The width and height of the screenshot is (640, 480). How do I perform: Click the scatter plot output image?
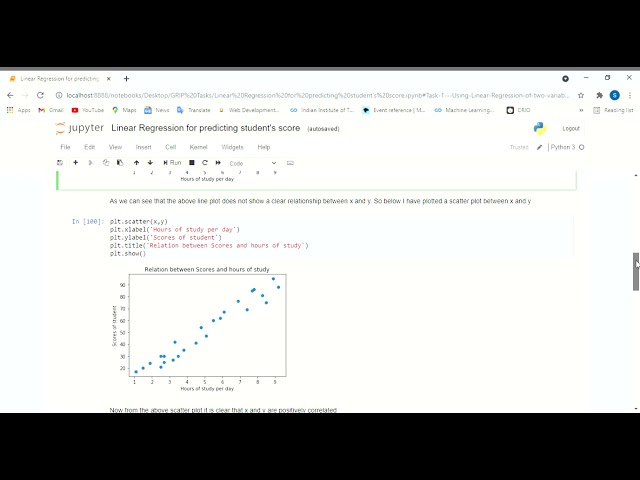199,329
